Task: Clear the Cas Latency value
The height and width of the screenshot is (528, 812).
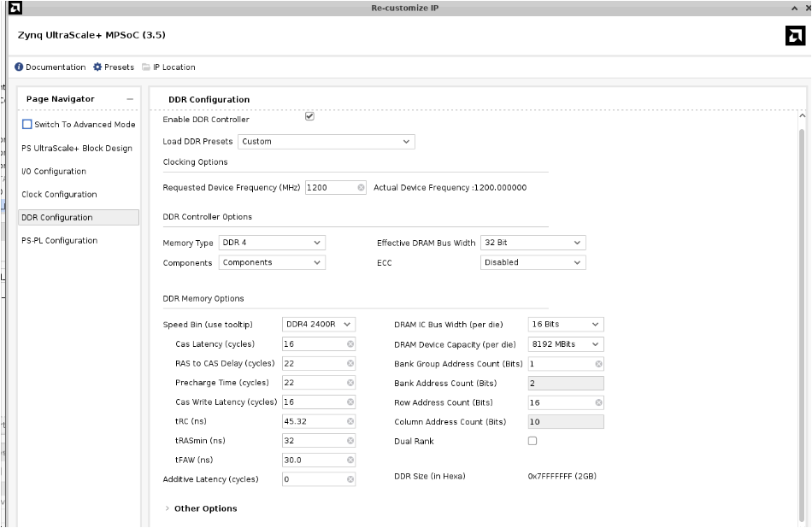Action: click(350, 344)
